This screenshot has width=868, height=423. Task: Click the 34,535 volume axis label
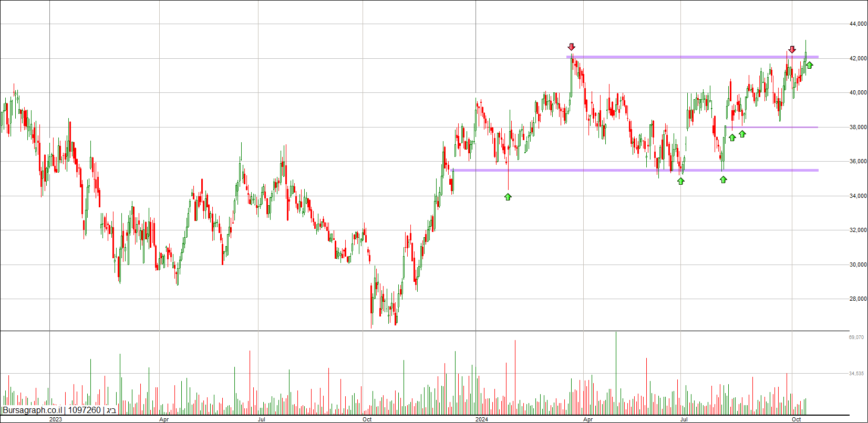(856, 374)
